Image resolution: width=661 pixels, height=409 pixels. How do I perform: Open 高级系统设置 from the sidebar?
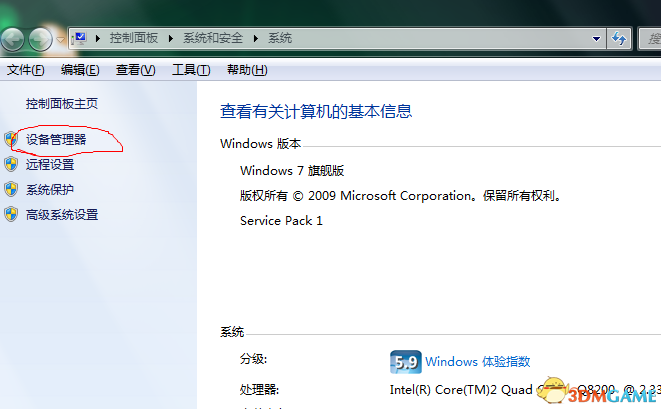[62, 215]
